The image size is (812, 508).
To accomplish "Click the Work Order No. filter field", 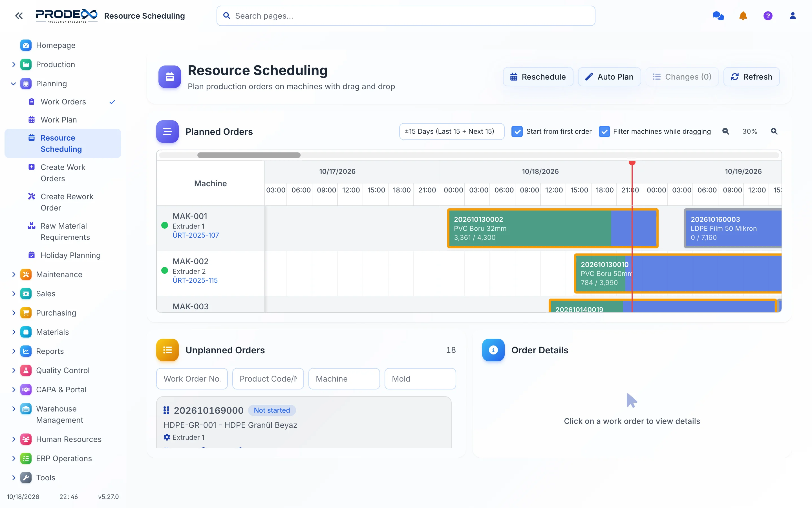I will pyautogui.click(x=192, y=379).
